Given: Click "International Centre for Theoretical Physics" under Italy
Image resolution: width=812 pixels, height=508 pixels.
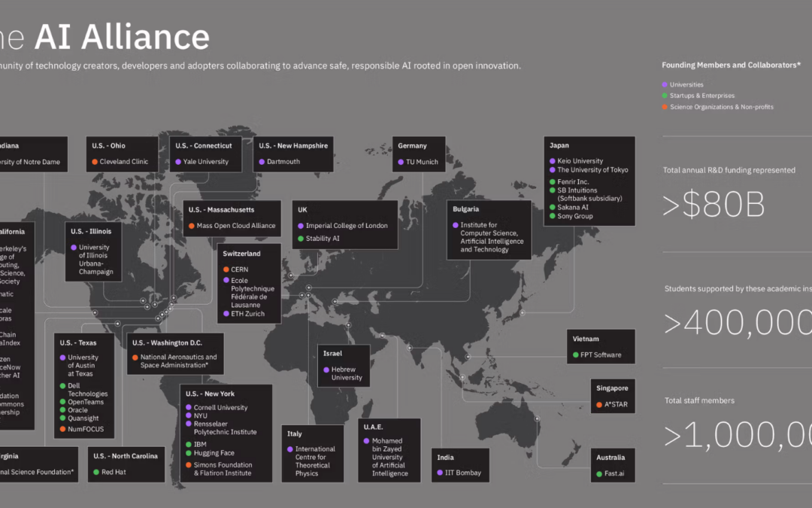Looking at the screenshot, I should pyautogui.click(x=315, y=461).
